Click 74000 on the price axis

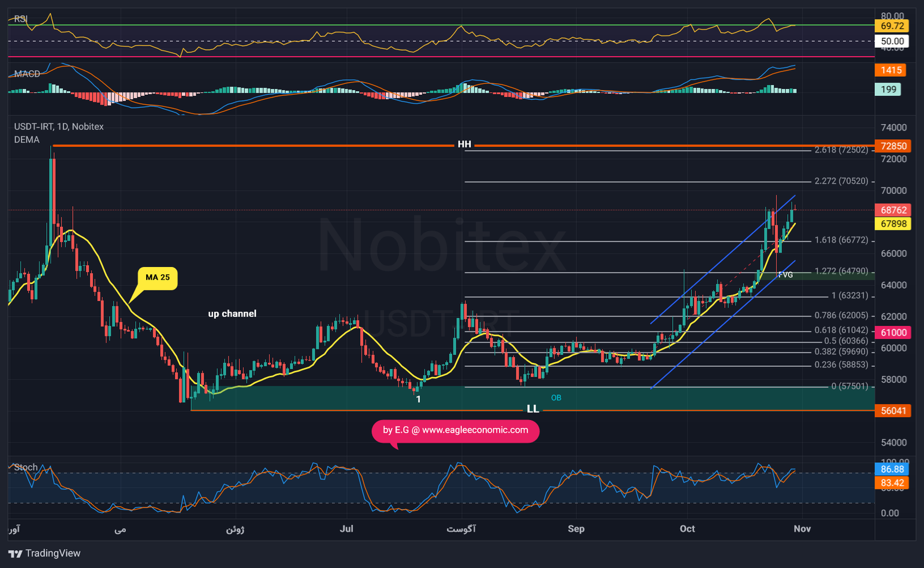[893, 128]
